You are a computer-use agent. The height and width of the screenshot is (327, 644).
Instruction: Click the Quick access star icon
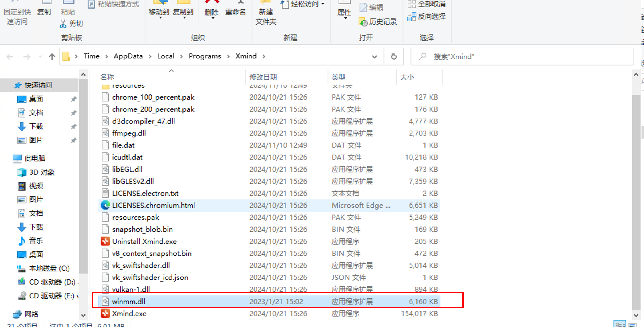pyautogui.click(x=18, y=85)
